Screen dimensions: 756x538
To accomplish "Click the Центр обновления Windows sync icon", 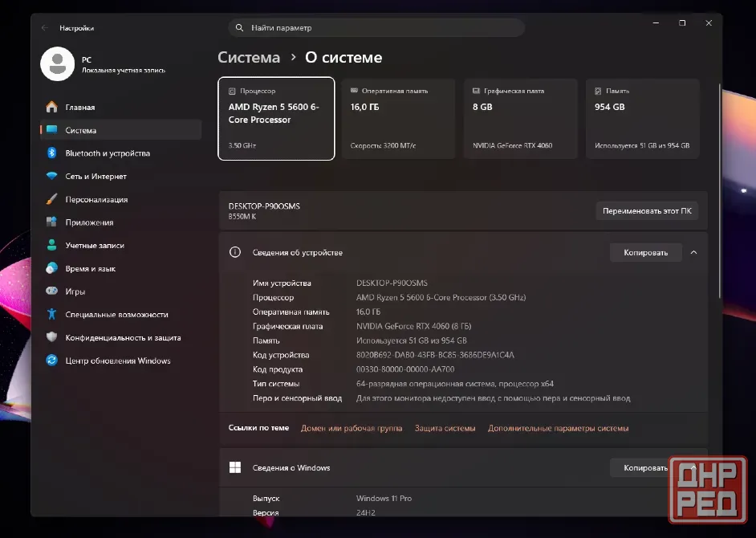I will (x=51, y=361).
